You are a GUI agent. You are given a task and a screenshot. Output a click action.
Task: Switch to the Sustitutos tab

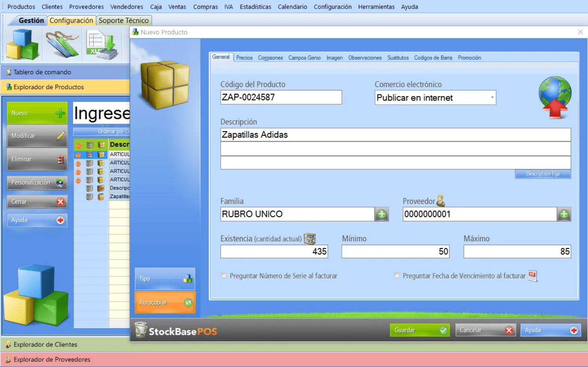coord(398,58)
